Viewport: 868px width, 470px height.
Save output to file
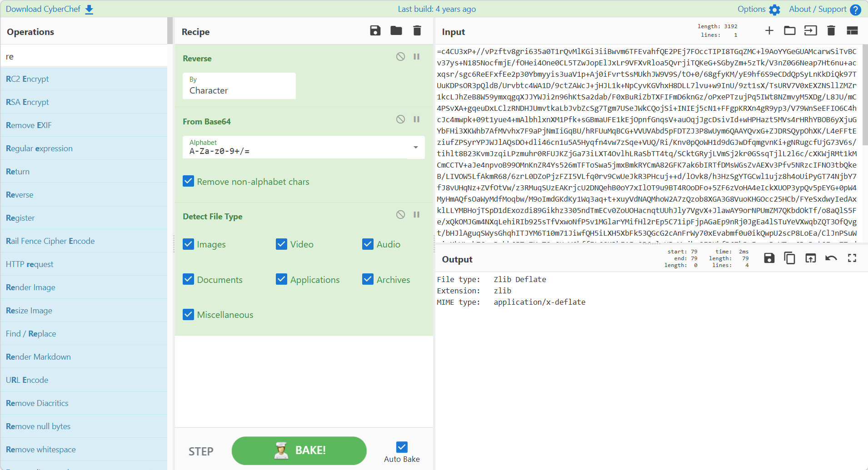coord(769,258)
